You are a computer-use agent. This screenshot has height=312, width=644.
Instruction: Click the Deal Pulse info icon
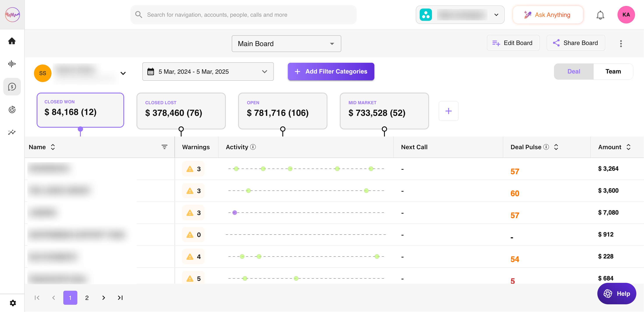click(547, 147)
